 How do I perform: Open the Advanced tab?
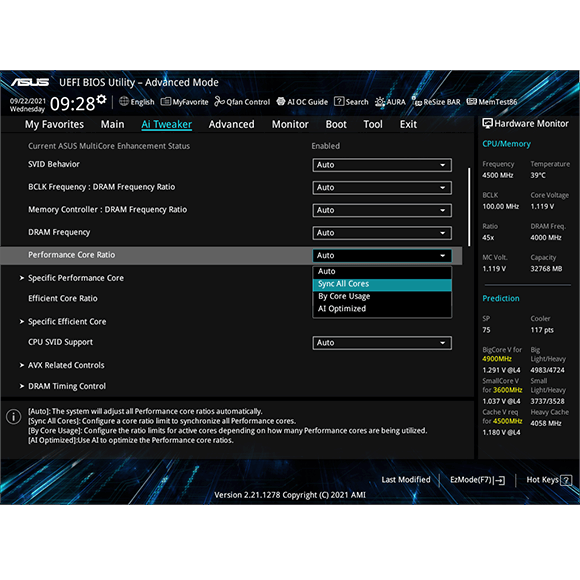click(x=232, y=124)
